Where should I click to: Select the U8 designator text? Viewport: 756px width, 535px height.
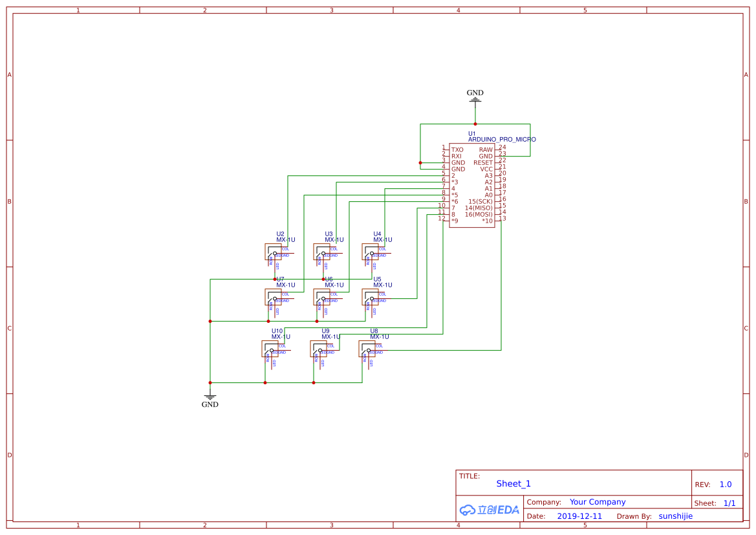tap(374, 331)
